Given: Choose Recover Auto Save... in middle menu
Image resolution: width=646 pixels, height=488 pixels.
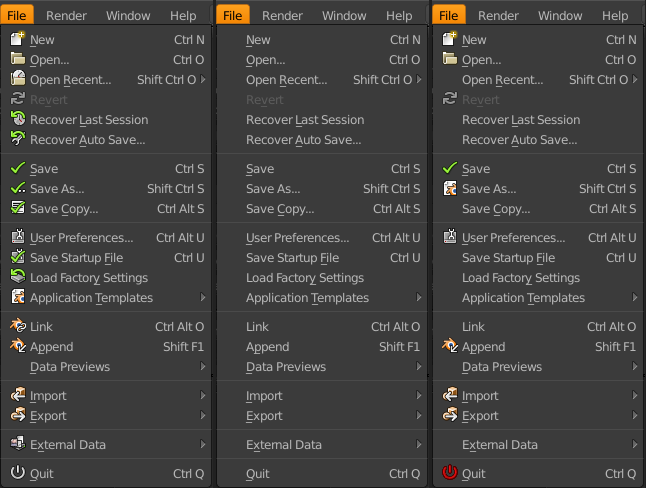Looking at the screenshot, I should tap(322, 140).
